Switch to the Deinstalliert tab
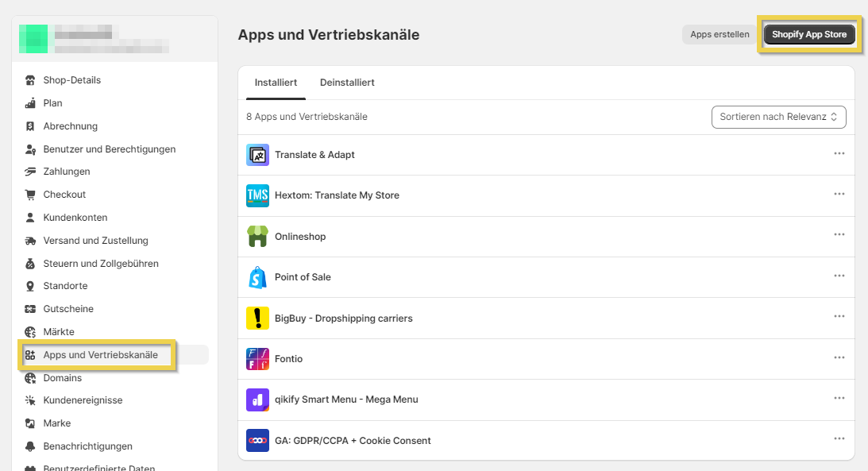This screenshot has height=471, width=868. [347, 83]
